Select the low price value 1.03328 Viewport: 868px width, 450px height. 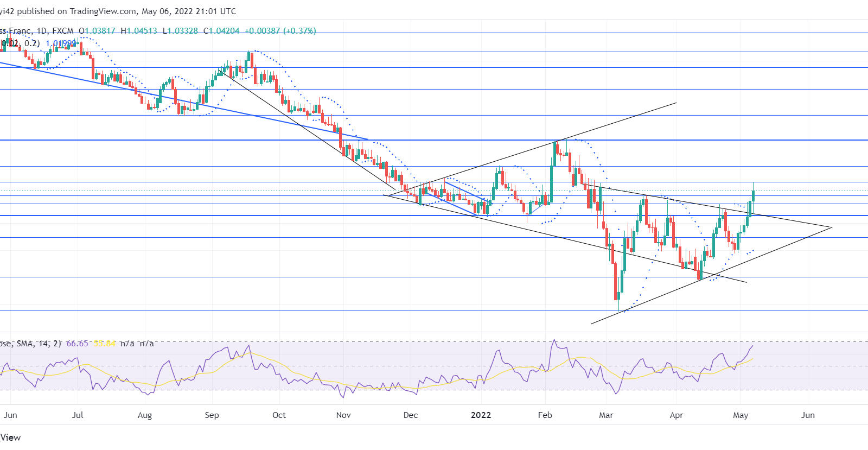(x=183, y=31)
